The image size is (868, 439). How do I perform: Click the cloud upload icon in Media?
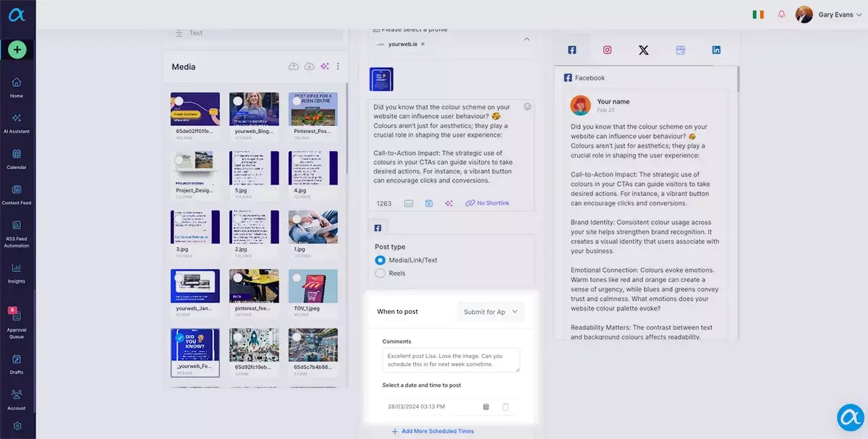[x=294, y=67]
